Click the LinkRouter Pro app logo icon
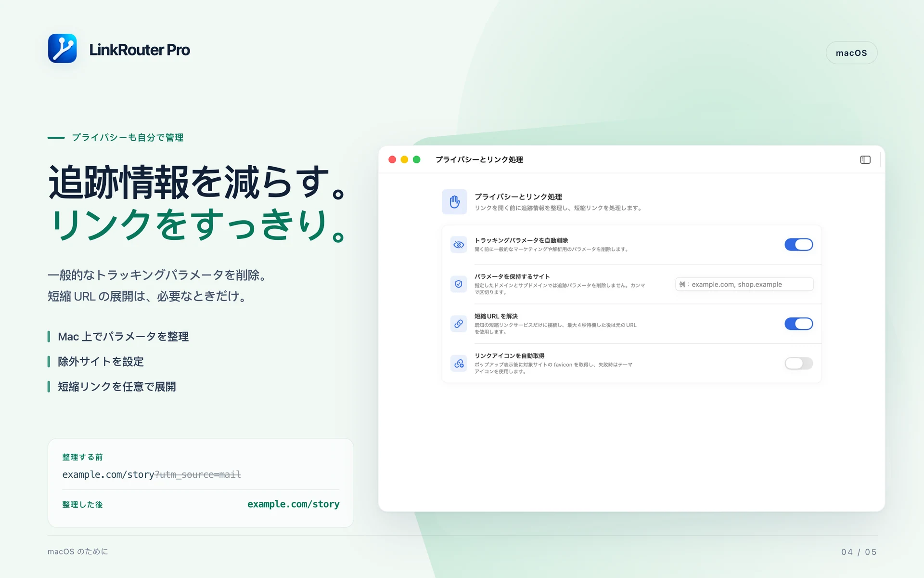The height and width of the screenshot is (578, 924). 62,49
